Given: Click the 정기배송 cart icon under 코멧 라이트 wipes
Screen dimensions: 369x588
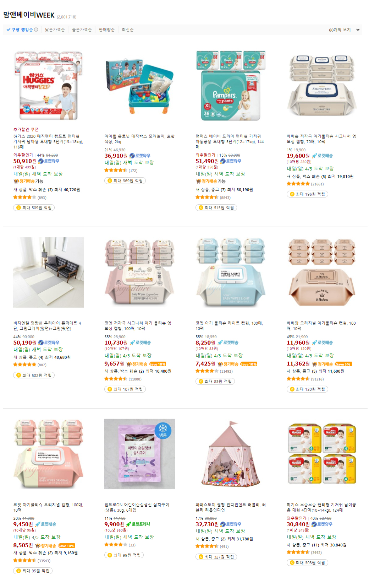Looking at the screenshot, I should coord(220,364).
